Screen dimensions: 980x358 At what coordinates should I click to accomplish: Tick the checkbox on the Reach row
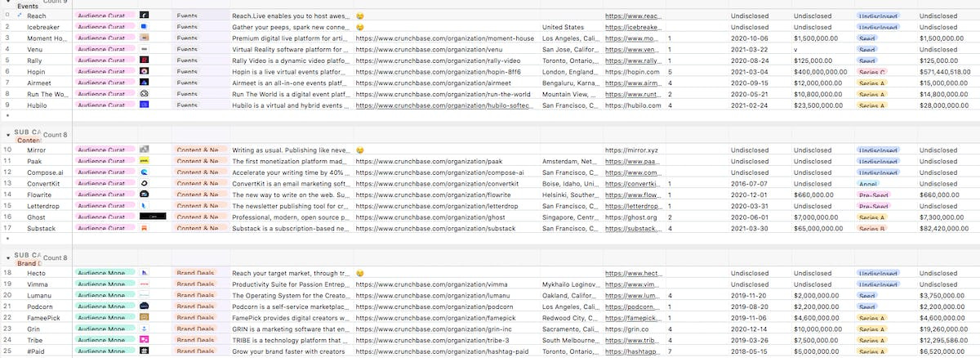point(7,16)
